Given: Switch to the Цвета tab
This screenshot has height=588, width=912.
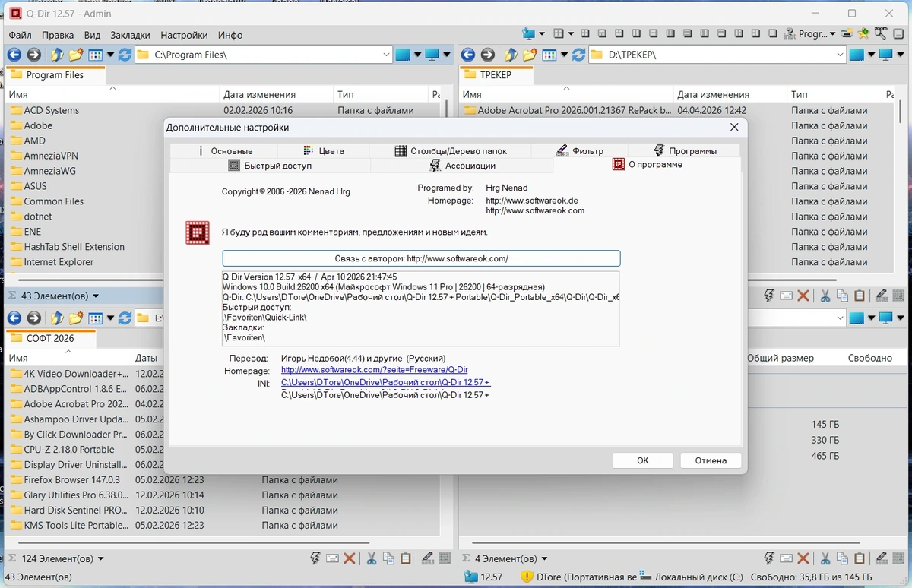Looking at the screenshot, I should (324, 150).
